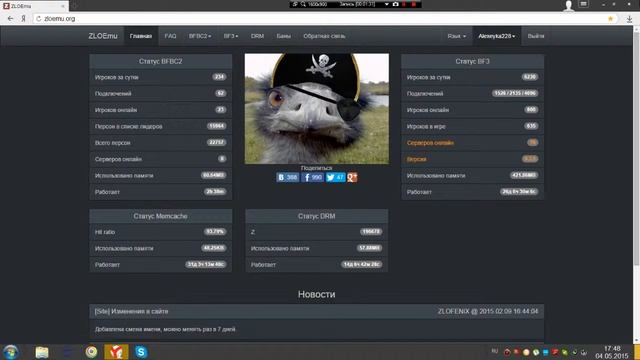Screen dimensions: 640x360
Task: Click the Facebook share button
Action: pyautogui.click(x=312, y=177)
